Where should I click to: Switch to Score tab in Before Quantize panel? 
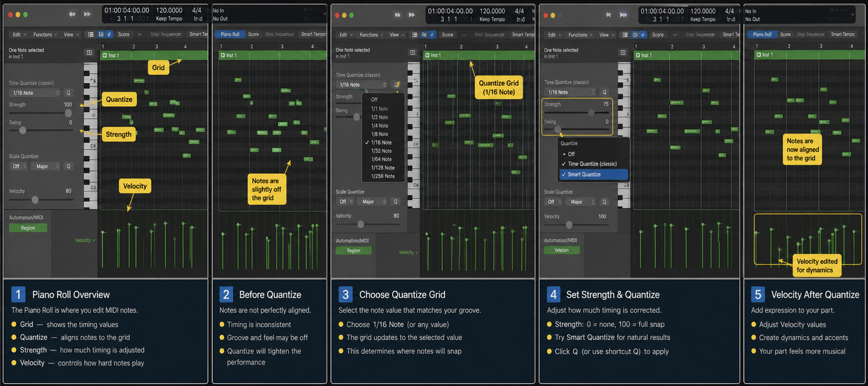tap(253, 34)
